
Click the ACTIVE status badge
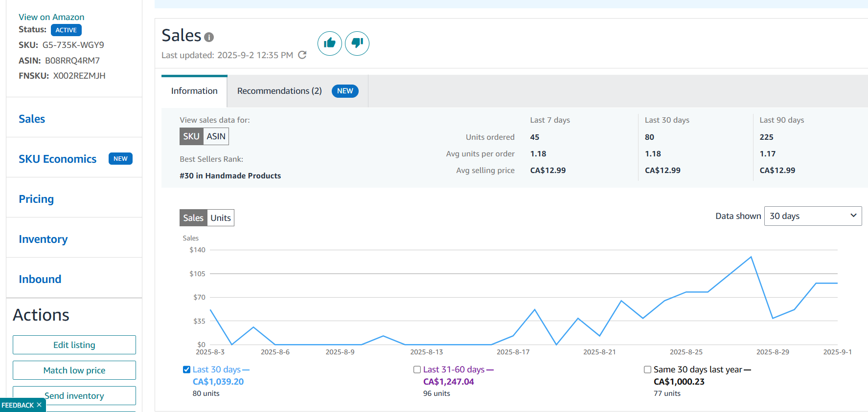coord(66,30)
